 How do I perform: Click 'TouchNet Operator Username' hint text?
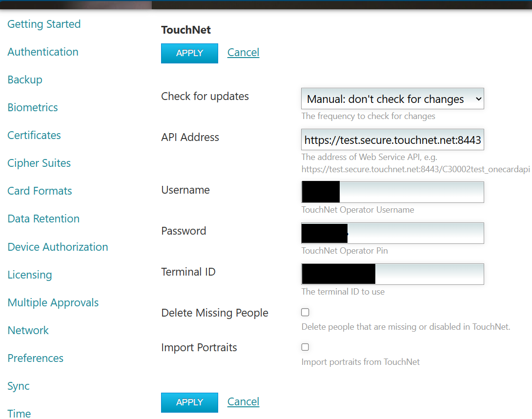pyautogui.click(x=358, y=210)
